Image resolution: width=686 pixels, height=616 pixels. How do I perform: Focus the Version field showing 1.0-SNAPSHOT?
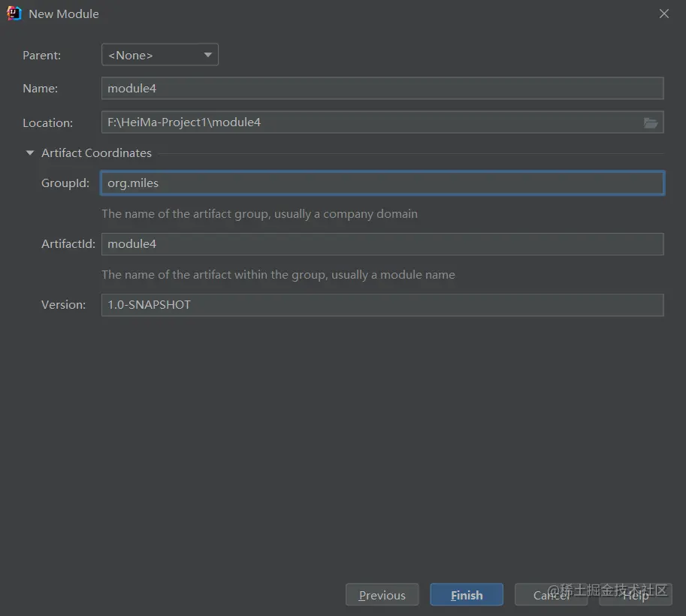point(382,305)
